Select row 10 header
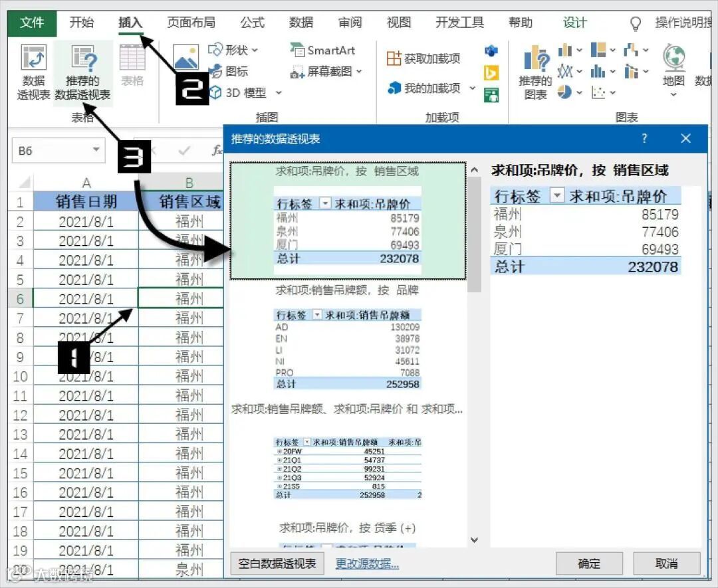Viewport: 718px width, 588px height. 20,376
